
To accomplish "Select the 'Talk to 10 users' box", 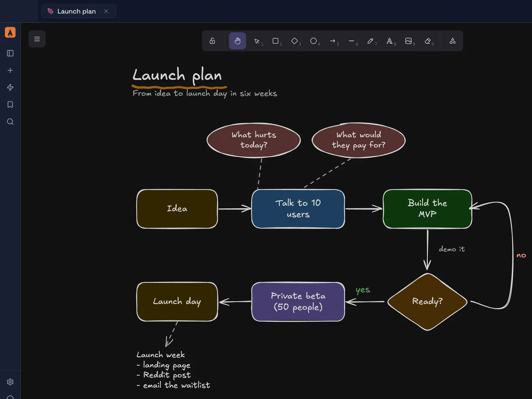I will 298,209.
